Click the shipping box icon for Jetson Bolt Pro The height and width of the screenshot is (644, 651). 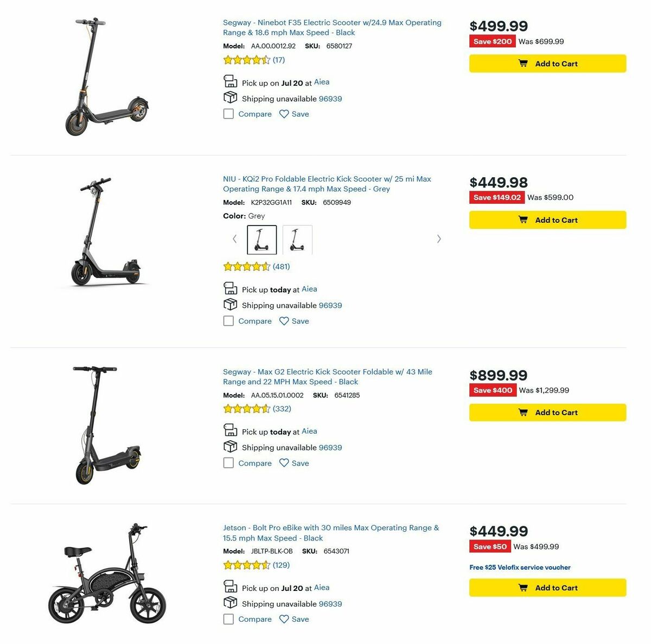[230, 603]
